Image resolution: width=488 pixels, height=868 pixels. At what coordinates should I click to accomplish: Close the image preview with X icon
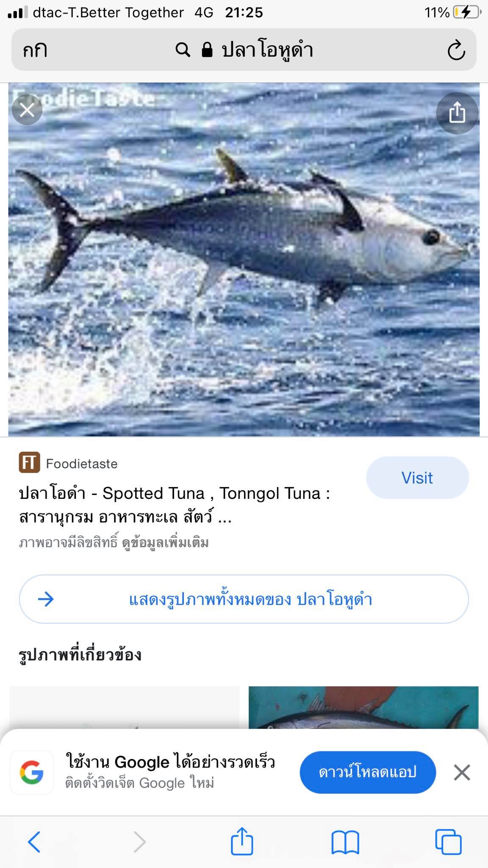pyautogui.click(x=27, y=111)
